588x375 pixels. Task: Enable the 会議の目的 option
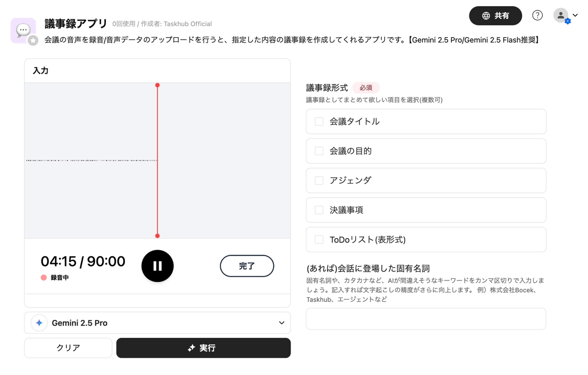tap(319, 151)
